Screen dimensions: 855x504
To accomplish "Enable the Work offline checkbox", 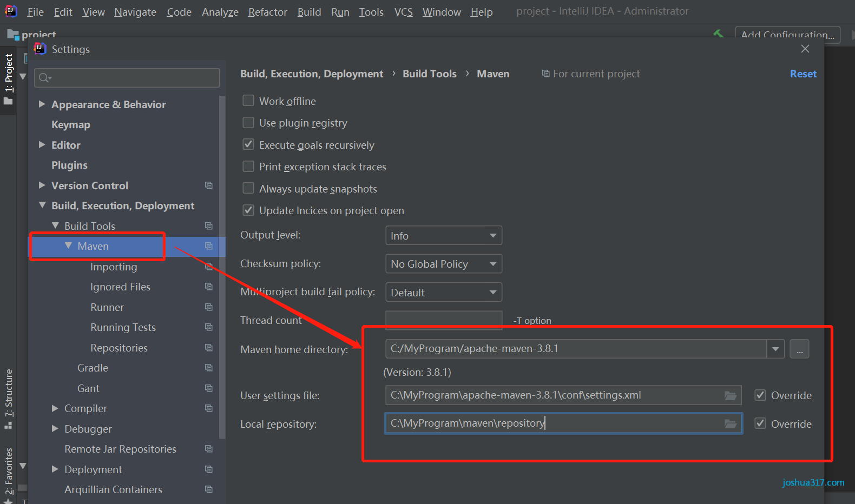I will pyautogui.click(x=248, y=101).
